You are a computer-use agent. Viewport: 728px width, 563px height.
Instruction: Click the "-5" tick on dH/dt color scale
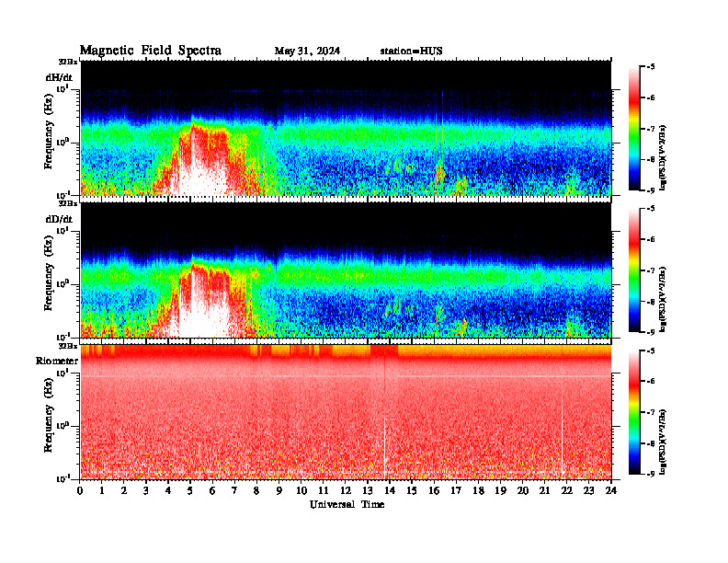click(651, 67)
